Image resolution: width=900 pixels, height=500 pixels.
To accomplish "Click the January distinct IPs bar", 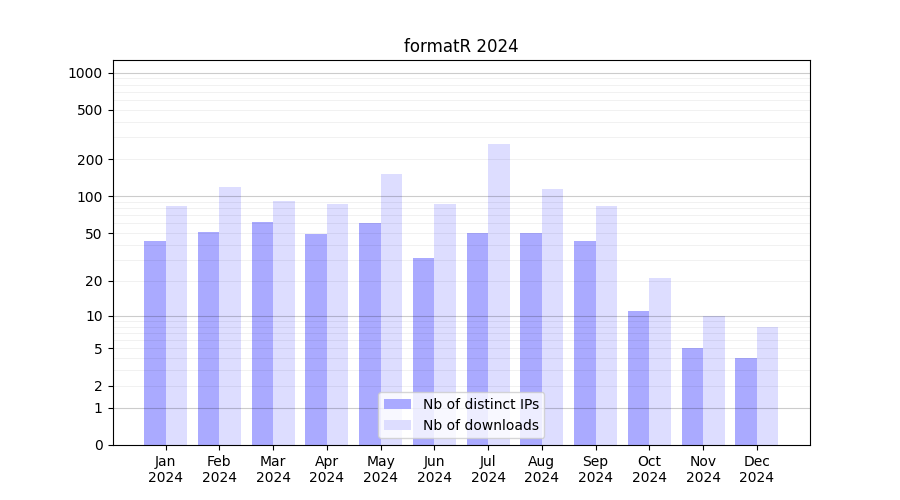I will pos(155,340).
